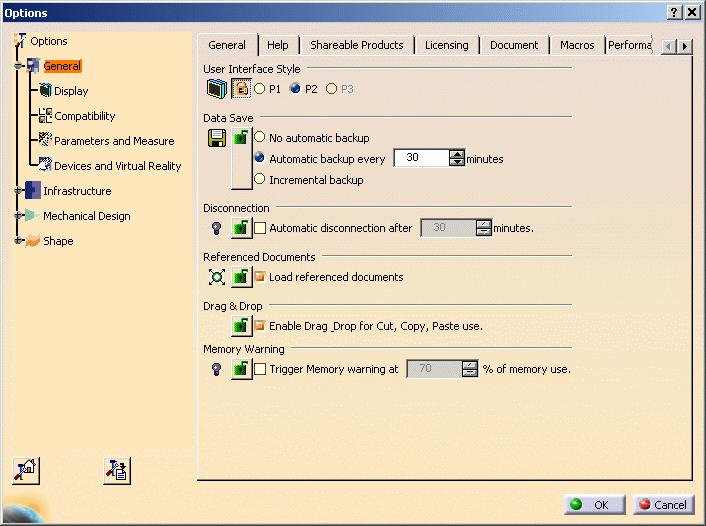Expand the Shape tree node

click(x=18, y=240)
